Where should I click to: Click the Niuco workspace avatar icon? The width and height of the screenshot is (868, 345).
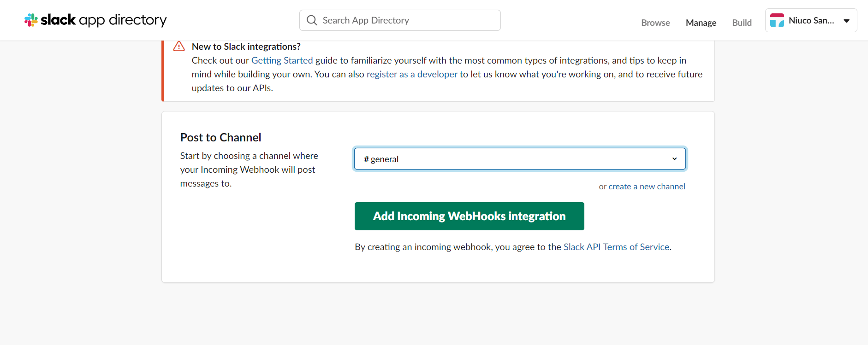pyautogui.click(x=777, y=20)
